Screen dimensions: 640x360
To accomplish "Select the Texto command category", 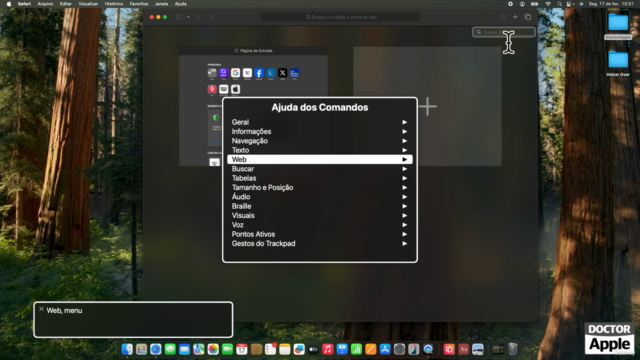I will 320,150.
